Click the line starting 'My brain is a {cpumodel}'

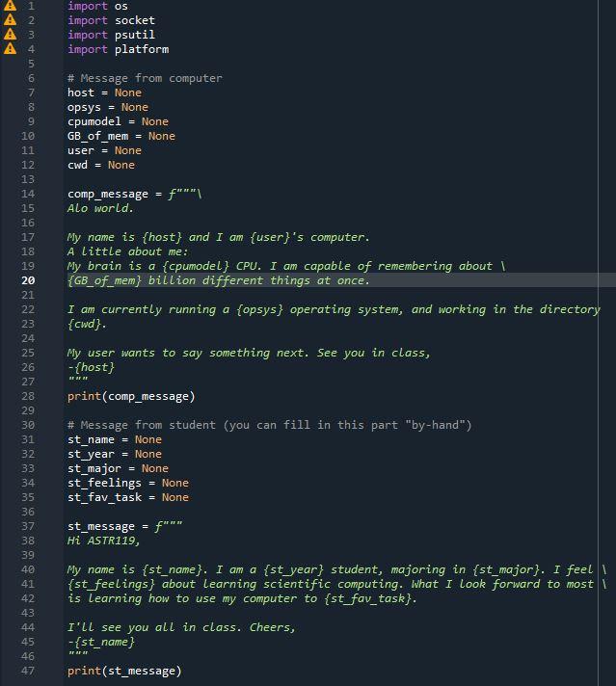[286, 266]
